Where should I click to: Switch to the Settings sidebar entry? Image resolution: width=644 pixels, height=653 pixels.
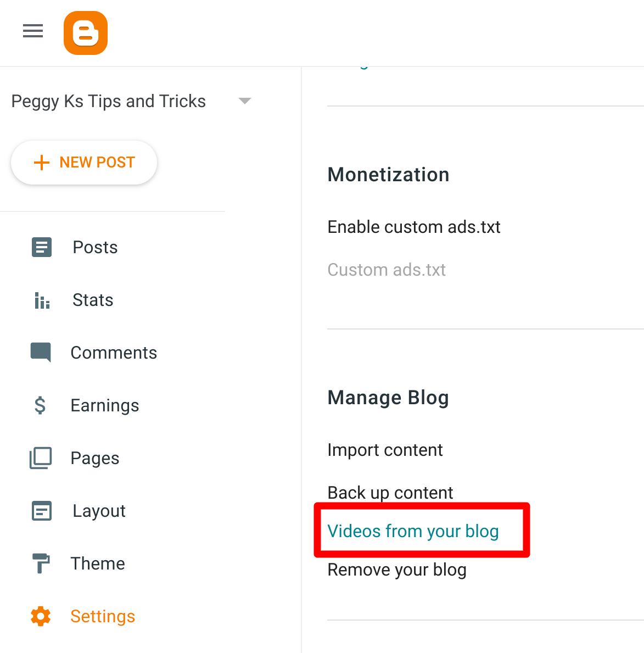102,616
